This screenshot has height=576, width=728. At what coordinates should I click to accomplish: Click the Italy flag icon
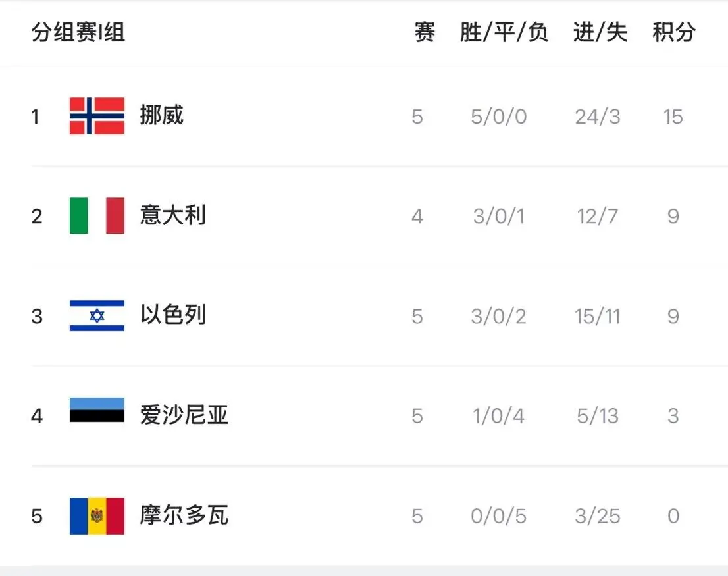tap(97, 216)
